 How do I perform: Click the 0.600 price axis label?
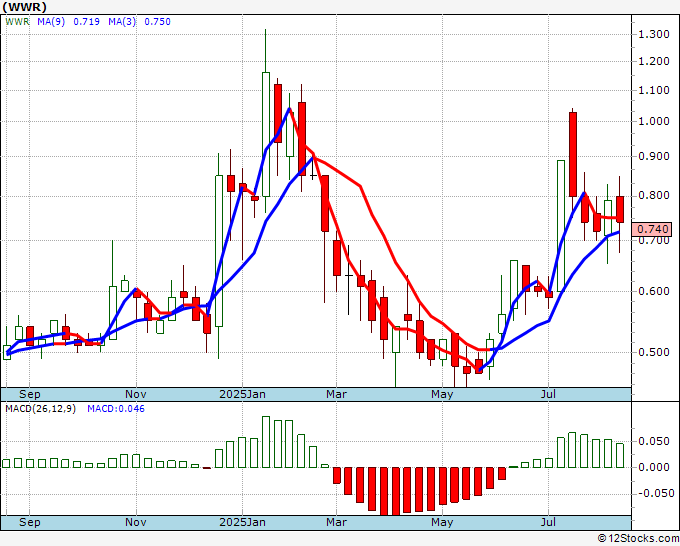(654, 291)
